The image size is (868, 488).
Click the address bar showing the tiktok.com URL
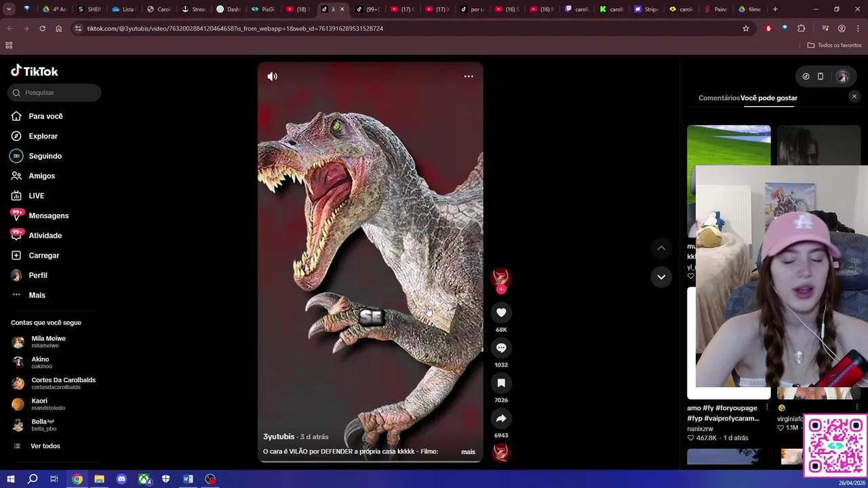(407, 28)
